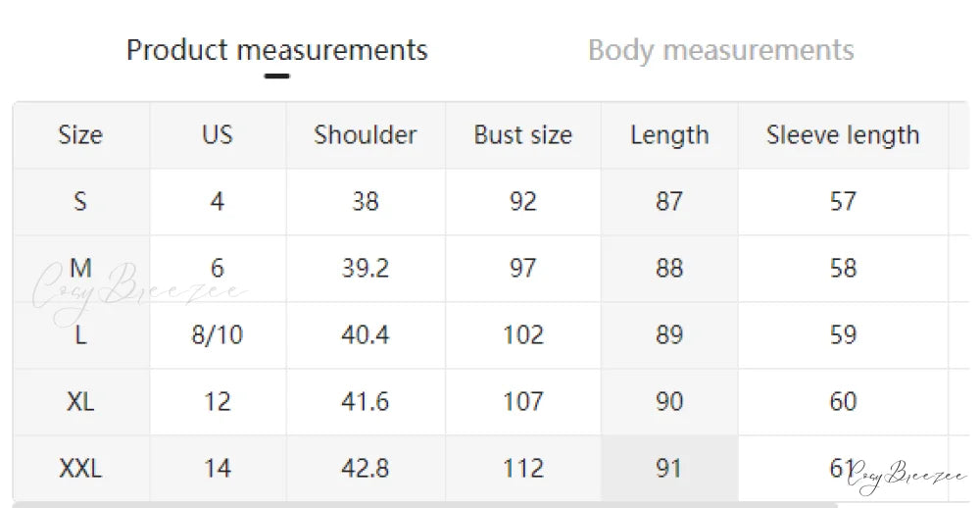Select the 57 sleeve length cell

point(843,202)
